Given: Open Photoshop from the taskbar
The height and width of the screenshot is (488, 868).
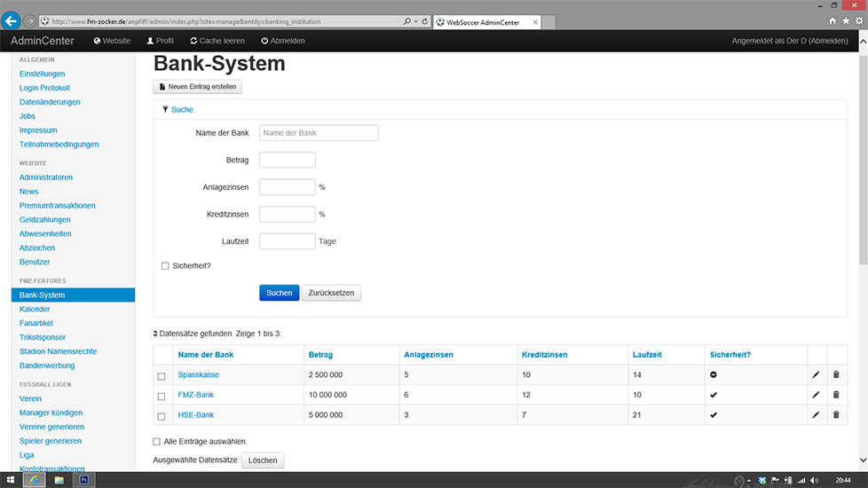Looking at the screenshot, I should pos(84,479).
